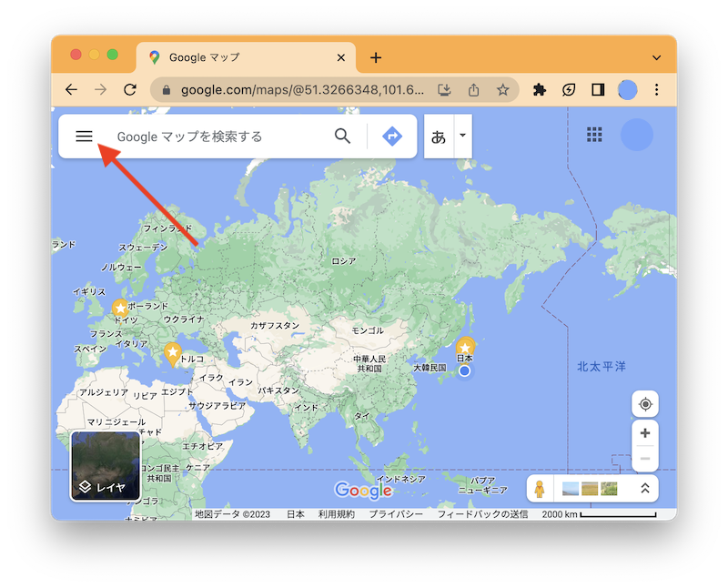Install the web app via download icon
The height and width of the screenshot is (588, 728).
(444, 89)
